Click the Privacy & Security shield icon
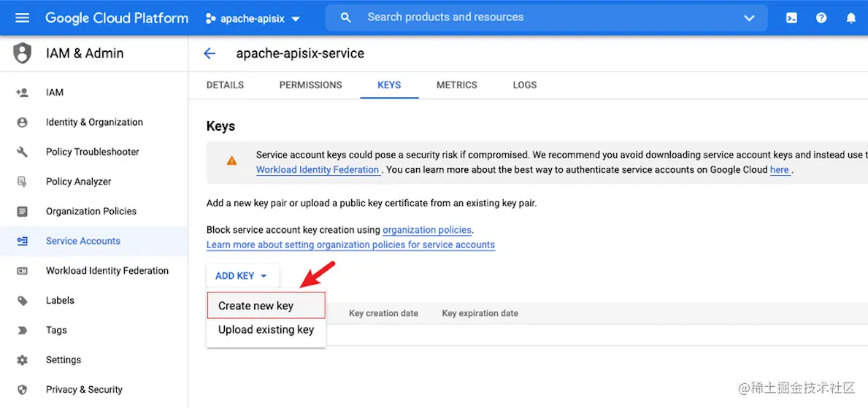This screenshot has width=868, height=408. [x=22, y=390]
